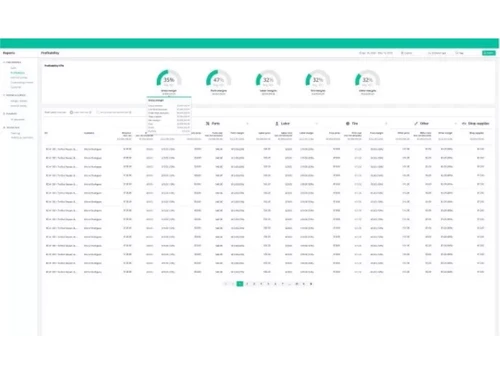Click the 47% parts margin gauge

219,79
